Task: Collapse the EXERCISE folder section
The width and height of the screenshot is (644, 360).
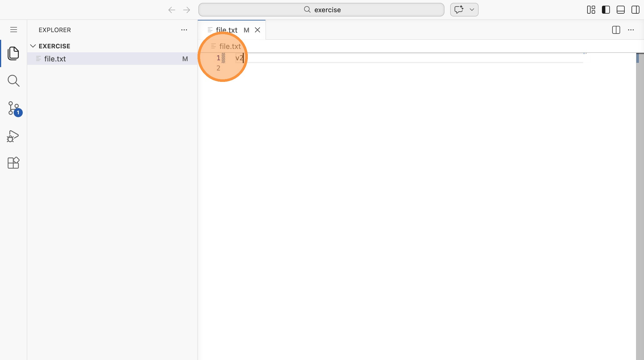Action: 33,46
